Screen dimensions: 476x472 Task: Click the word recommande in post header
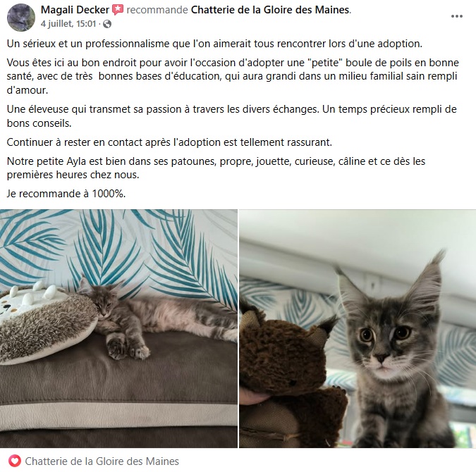(x=157, y=10)
